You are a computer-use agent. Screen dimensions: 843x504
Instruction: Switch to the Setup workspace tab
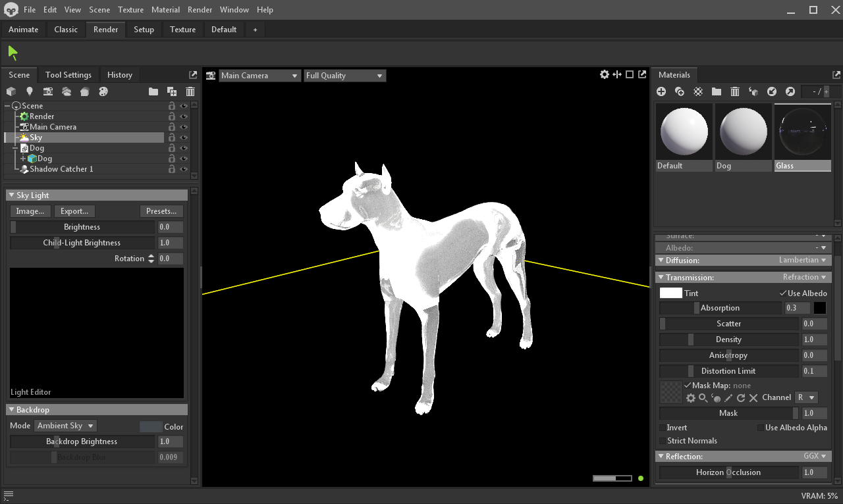click(144, 30)
